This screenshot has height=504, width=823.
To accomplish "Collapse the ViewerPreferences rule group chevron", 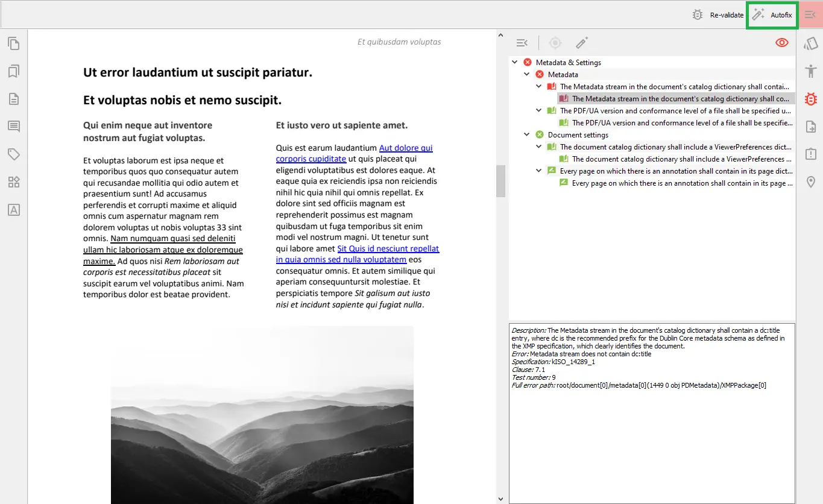I will pos(539,146).
